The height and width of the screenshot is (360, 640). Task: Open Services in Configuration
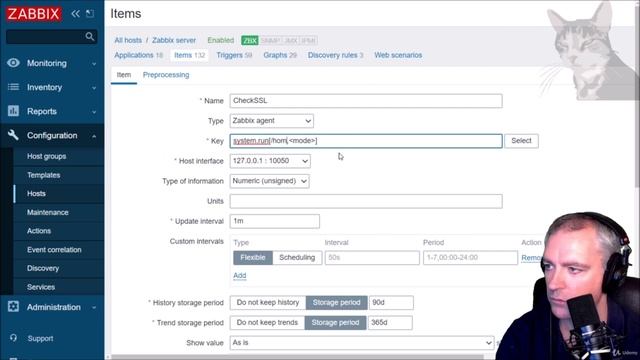(41, 287)
